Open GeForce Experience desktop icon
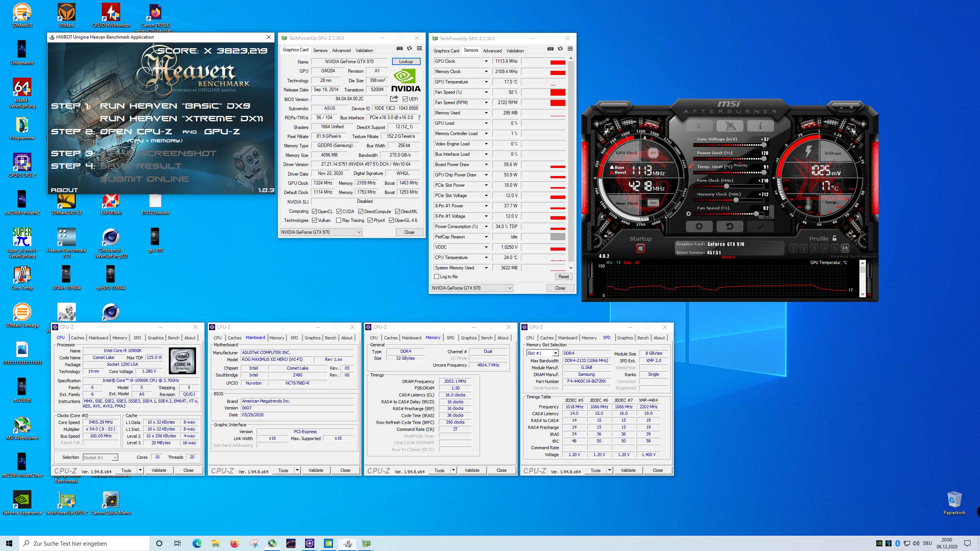This screenshot has width=980, height=551. click(x=22, y=503)
